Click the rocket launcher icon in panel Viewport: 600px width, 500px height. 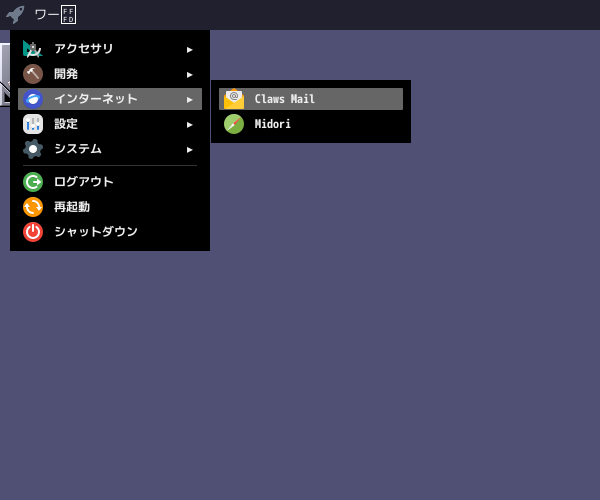point(15,15)
